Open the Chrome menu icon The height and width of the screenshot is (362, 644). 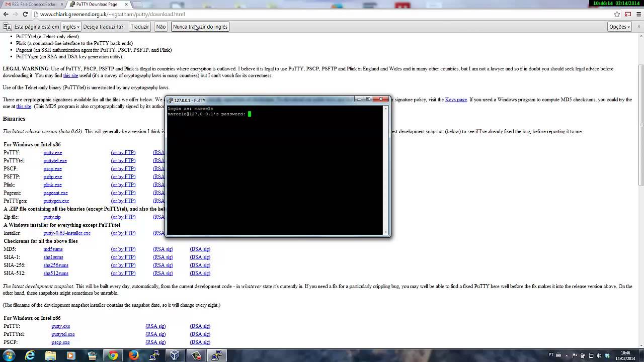click(x=638, y=14)
